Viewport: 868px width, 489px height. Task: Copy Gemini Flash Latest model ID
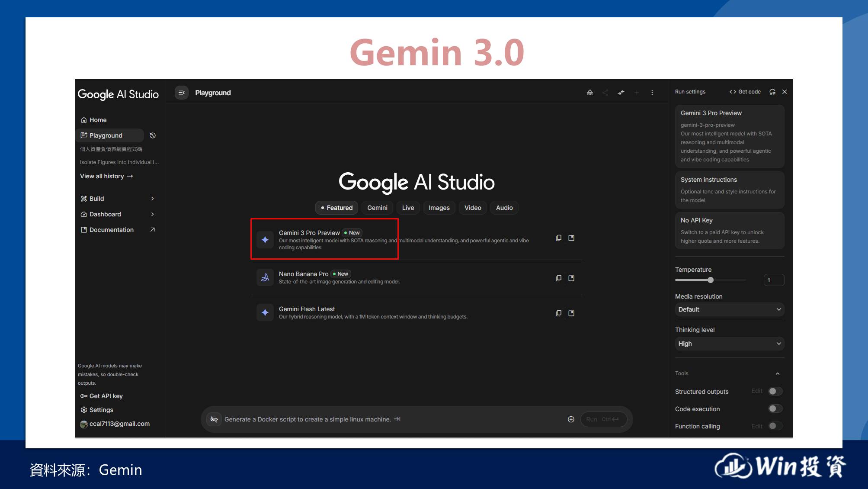[558, 313]
